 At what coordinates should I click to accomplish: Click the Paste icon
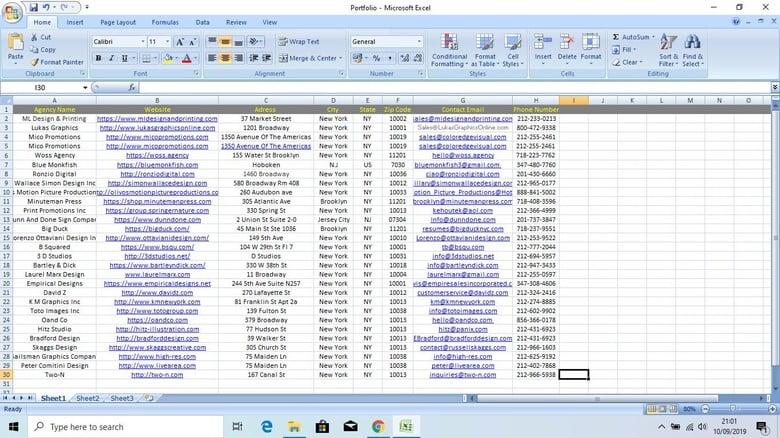[15, 42]
